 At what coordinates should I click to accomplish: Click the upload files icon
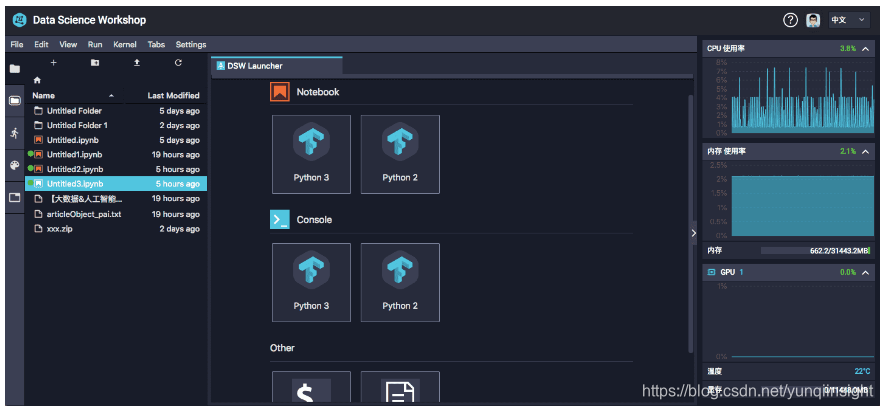pos(136,63)
